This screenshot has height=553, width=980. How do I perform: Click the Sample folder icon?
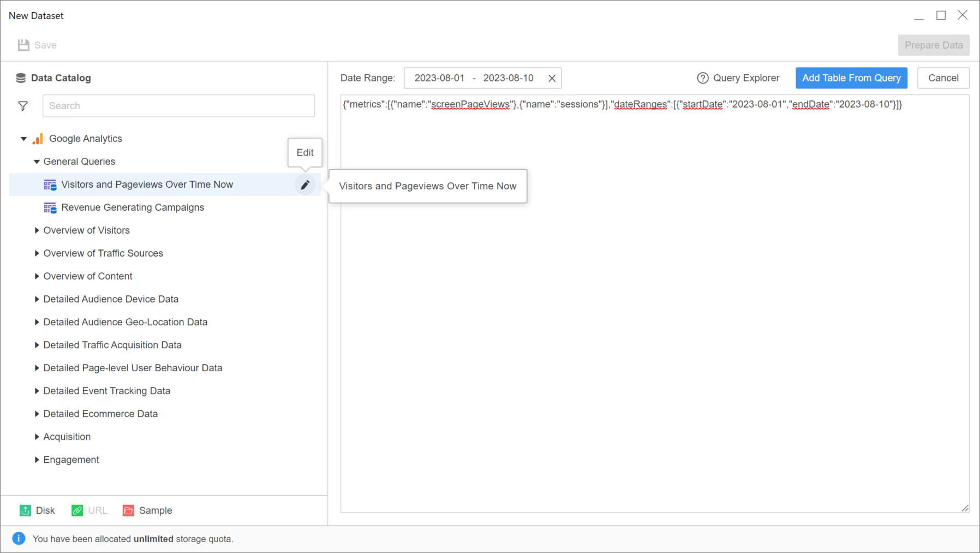(128, 510)
